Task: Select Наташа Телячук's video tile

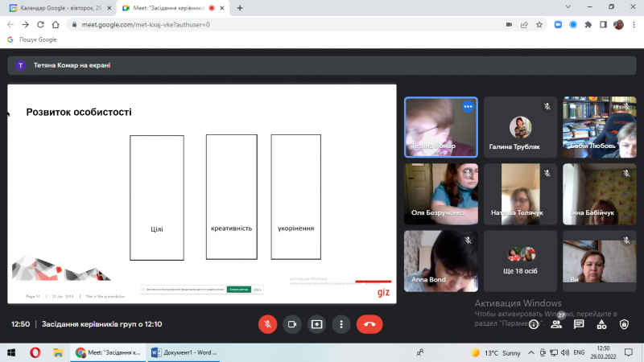Action: pyautogui.click(x=520, y=194)
